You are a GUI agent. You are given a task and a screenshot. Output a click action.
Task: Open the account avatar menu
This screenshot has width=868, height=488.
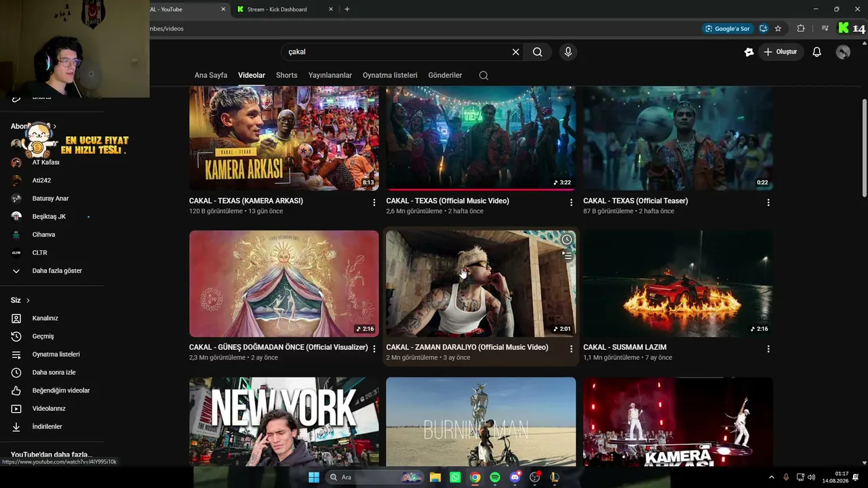click(843, 52)
